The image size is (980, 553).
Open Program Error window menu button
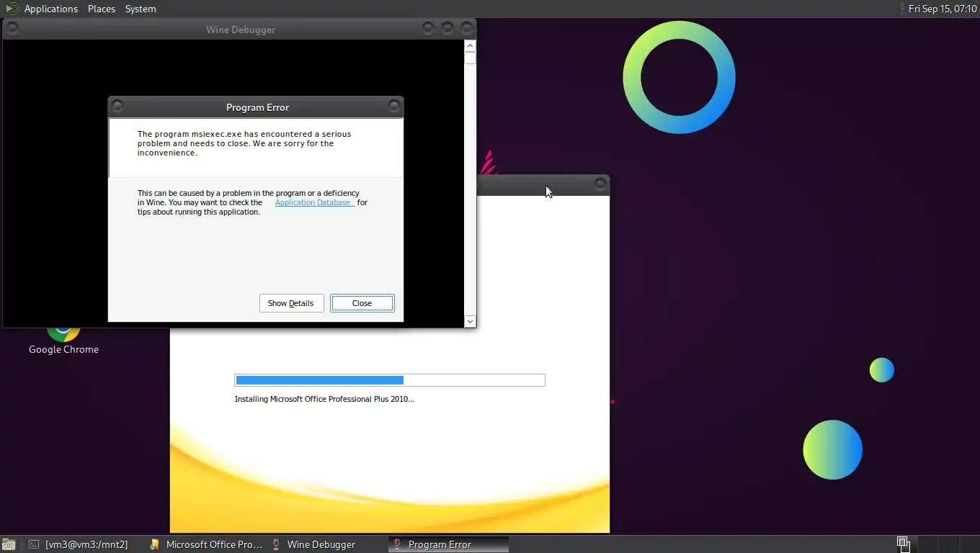tap(117, 107)
